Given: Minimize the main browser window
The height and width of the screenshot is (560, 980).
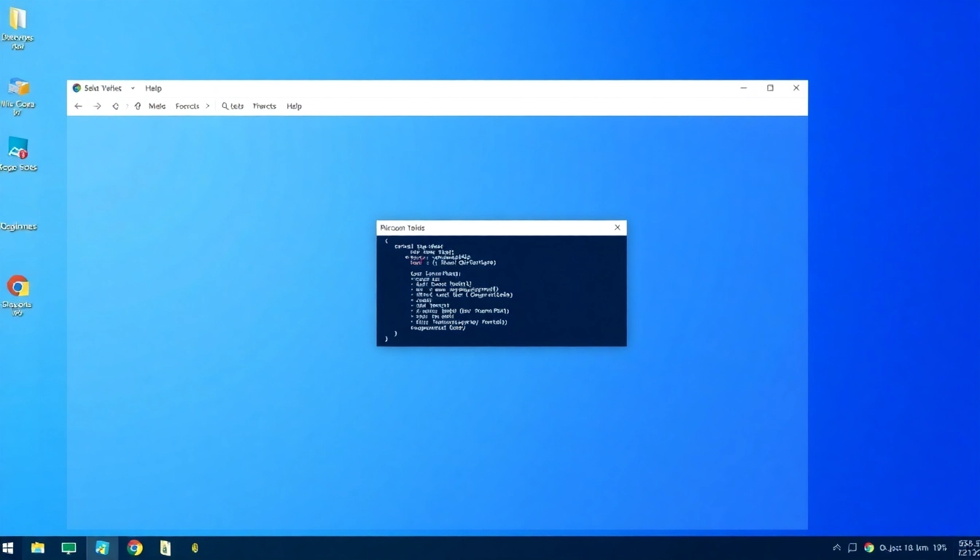Looking at the screenshot, I should [744, 88].
